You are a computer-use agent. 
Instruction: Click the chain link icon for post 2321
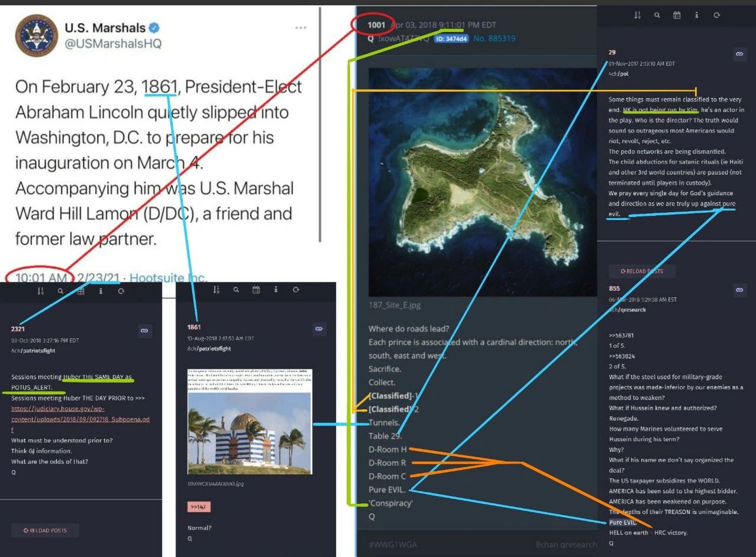(x=144, y=331)
